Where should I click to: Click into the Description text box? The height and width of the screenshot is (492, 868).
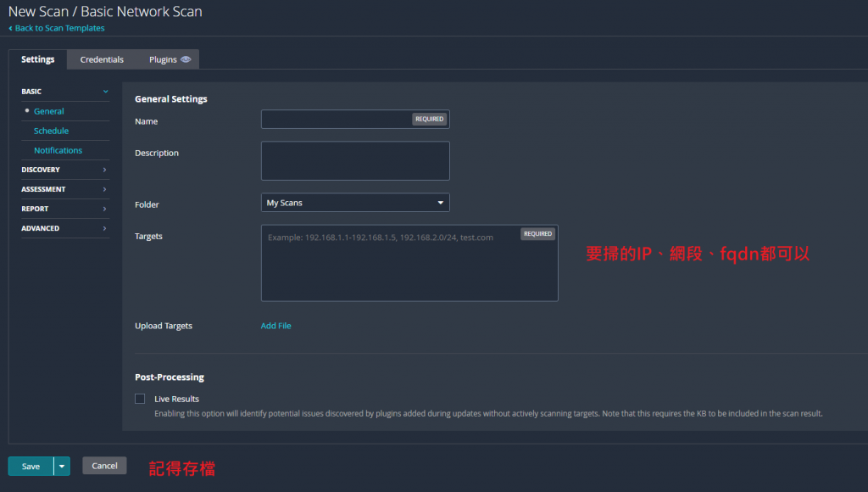[355, 160]
